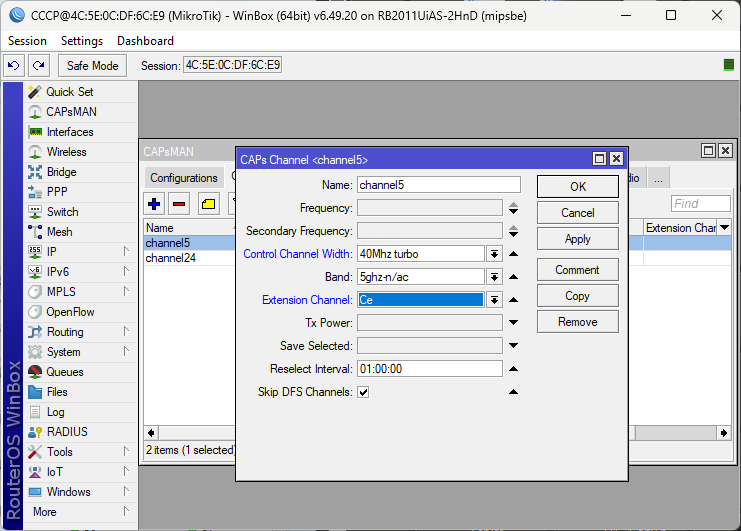The image size is (741, 531).
Task: Click the green connection status indicator
Action: [x=729, y=65]
